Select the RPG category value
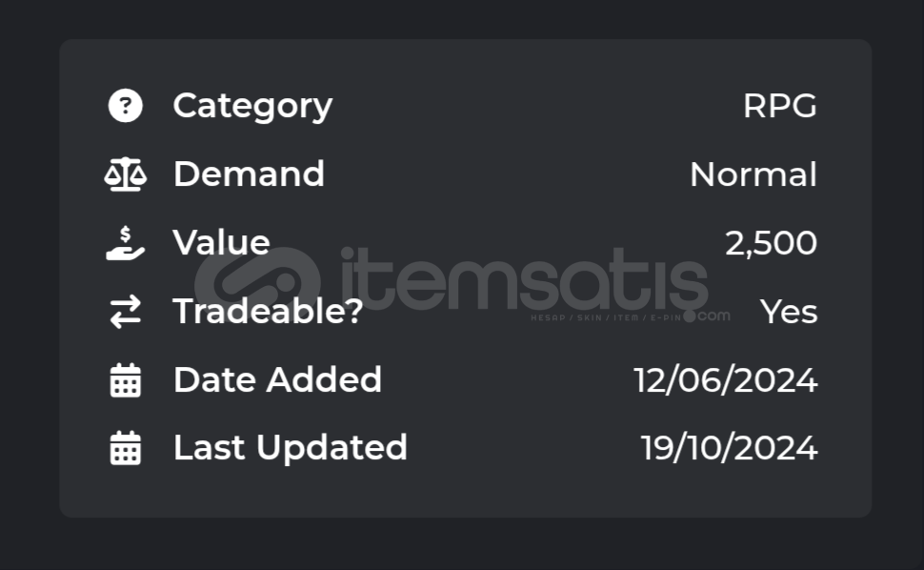This screenshot has width=924, height=570. coord(779,106)
